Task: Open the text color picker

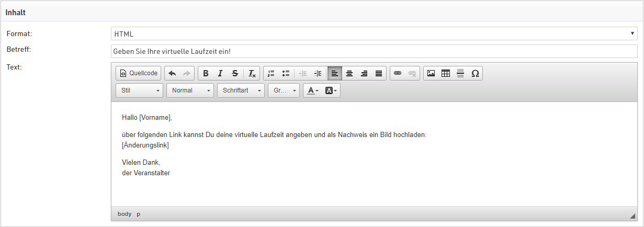Action: [x=313, y=90]
